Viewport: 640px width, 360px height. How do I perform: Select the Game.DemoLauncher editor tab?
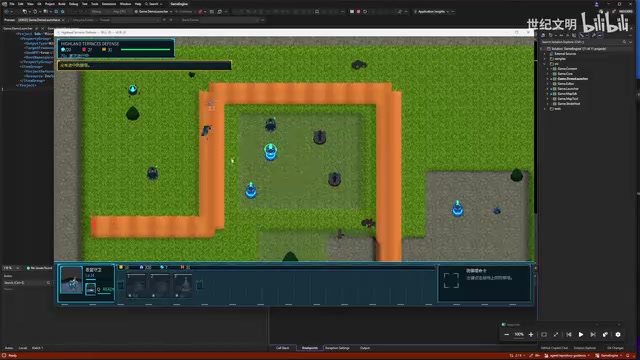click(x=18, y=29)
